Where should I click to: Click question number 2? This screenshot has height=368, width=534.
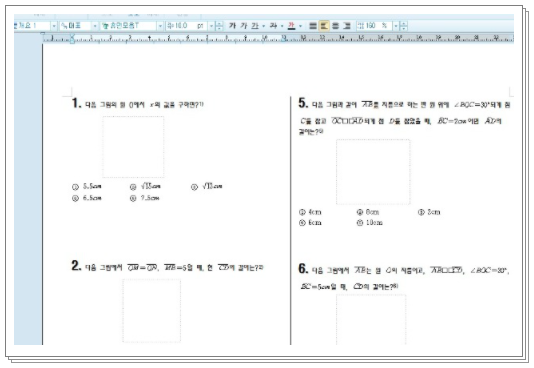(x=76, y=266)
